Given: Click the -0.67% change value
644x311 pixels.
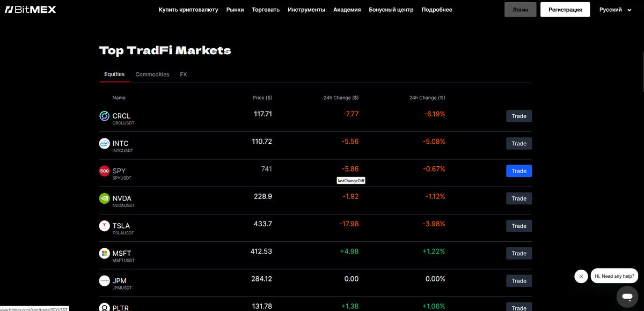Looking at the screenshot, I should pos(434,169).
